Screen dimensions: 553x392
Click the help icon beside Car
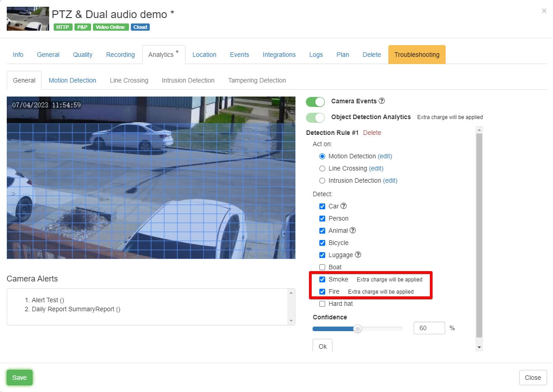tap(344, 206)
